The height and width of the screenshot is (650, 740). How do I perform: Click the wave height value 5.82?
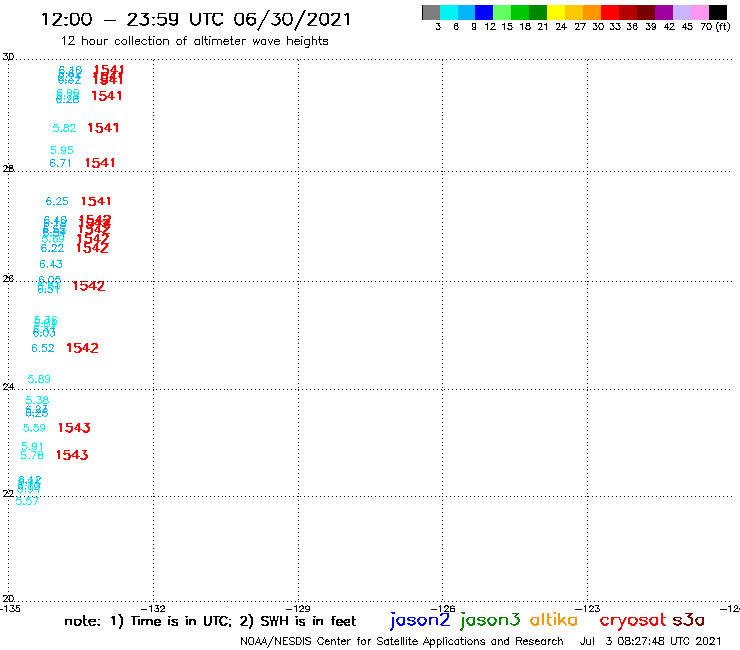pos(64,128)
